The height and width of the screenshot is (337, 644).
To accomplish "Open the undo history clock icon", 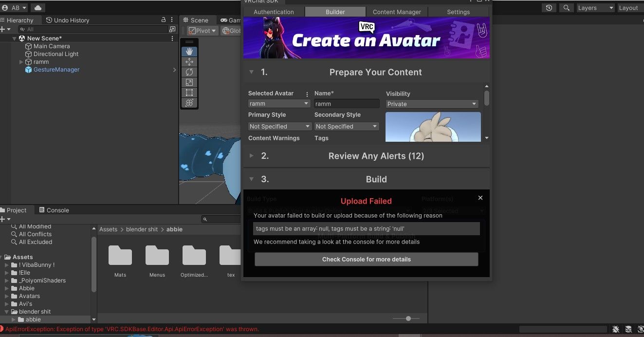I will [549, 8].
